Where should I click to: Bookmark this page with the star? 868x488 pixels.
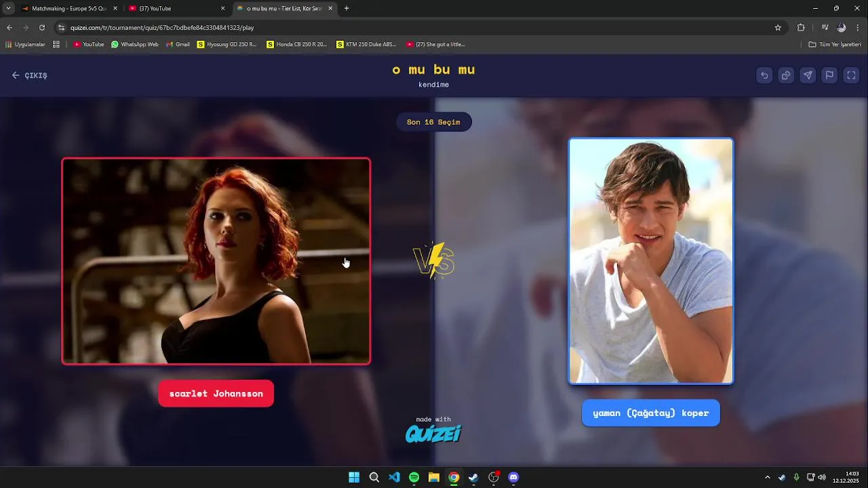[x=778, y=28]
